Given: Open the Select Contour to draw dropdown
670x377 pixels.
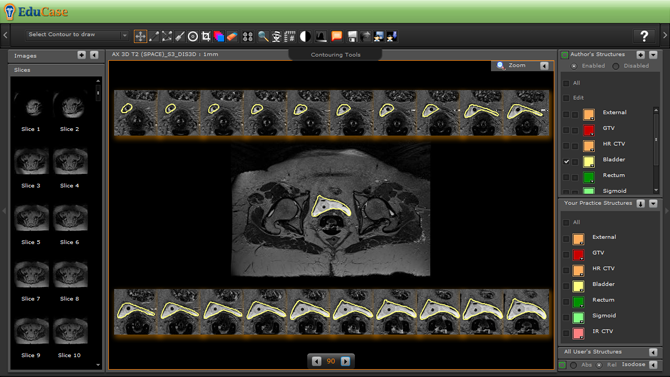Looking at the screenshot, I should (77, 35).
